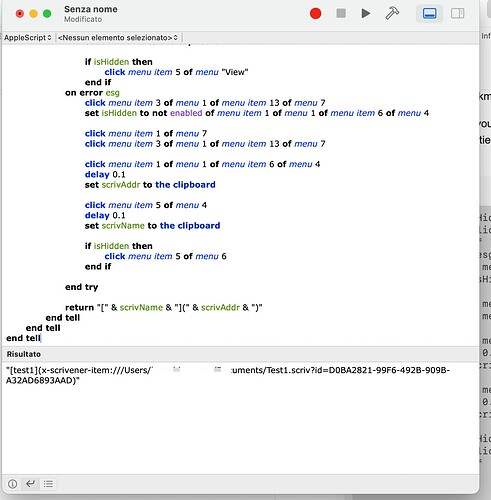The width and height of the screenshot is (491, 500).
Task: Run the script with the Play button
Action: pyautogui.click(x=366, y=13)
